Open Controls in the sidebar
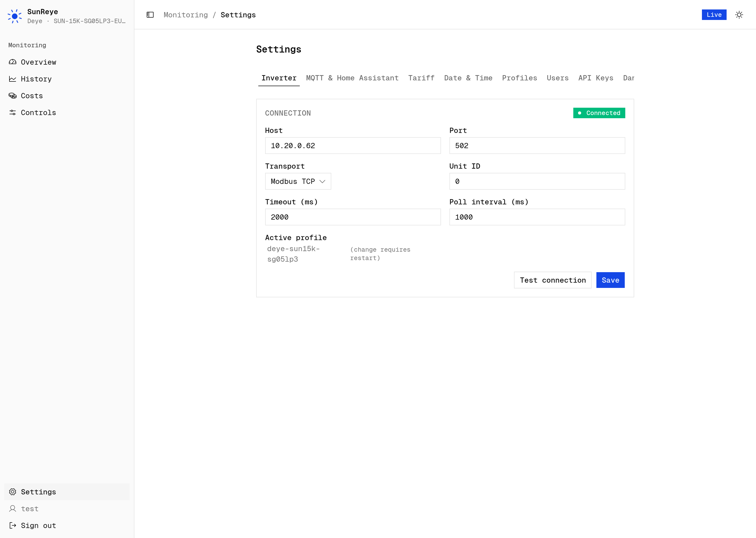This screenshot has height=538, width=756. pos(67,113)
